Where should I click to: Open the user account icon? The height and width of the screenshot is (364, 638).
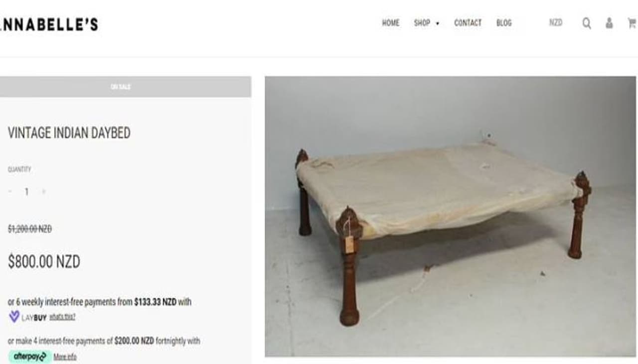[x=609, y=23]
